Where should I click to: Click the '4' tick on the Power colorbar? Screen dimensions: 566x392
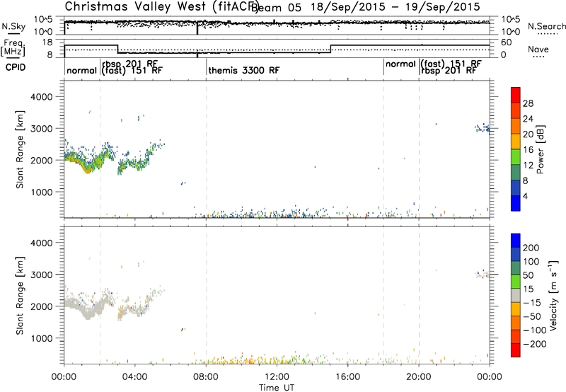tap(525, 196)
